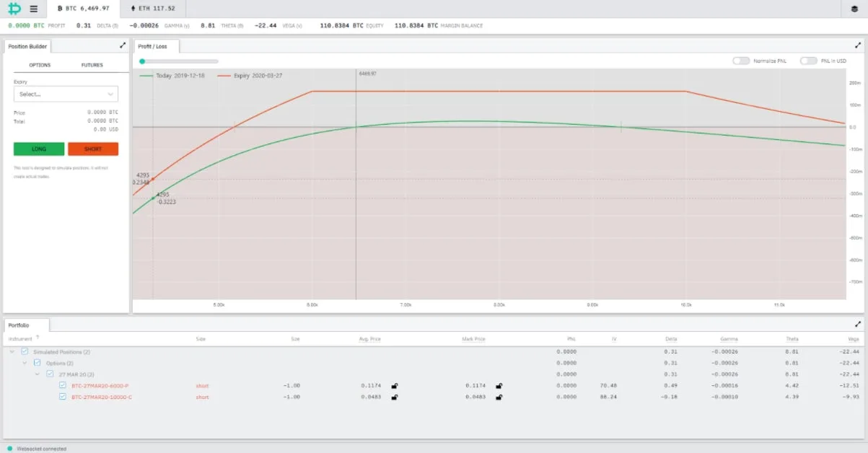This screenshot has height=453, width=868.
Task: Collapse the Simulated Positions tree row
Action: click(x=12, y=351)
